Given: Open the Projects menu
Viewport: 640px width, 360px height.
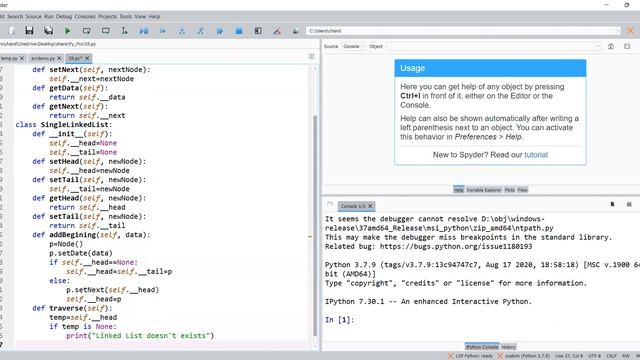Looking at the screenshot, I should 107,17.
